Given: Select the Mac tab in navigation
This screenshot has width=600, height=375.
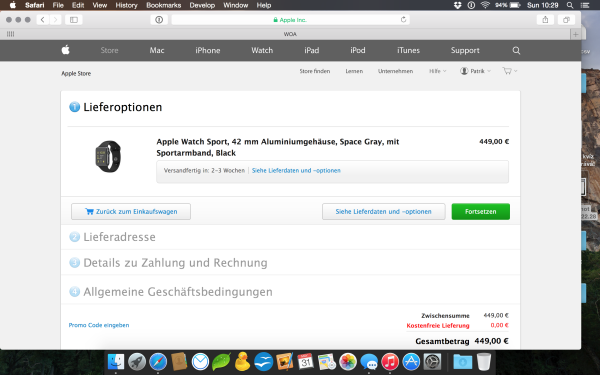Looking at the screenshot, I should [x=157, y=51].
